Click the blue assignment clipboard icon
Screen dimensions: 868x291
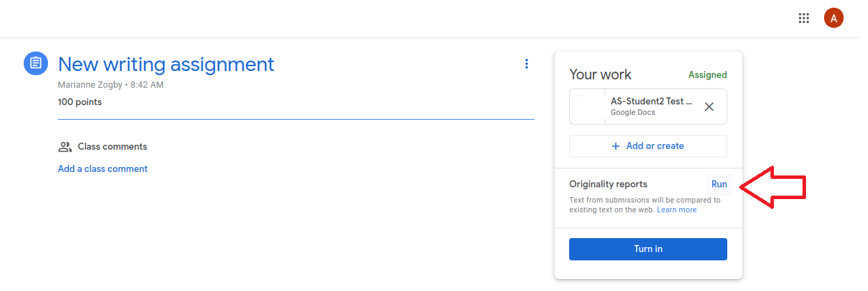point(36,63)
